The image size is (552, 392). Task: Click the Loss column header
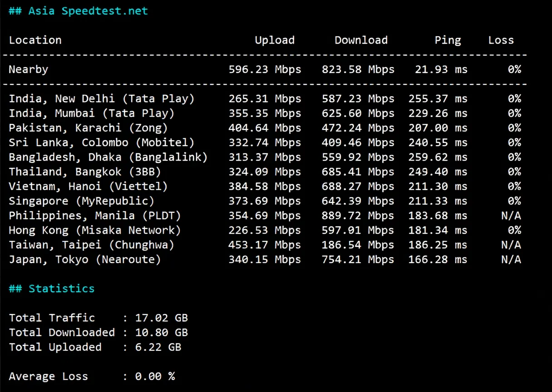click(501, 40)
